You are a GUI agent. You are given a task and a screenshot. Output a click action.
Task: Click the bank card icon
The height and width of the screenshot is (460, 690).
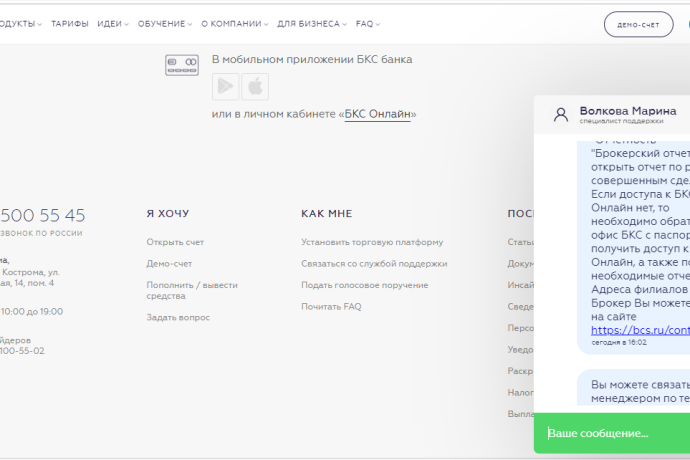coord(182,65)
